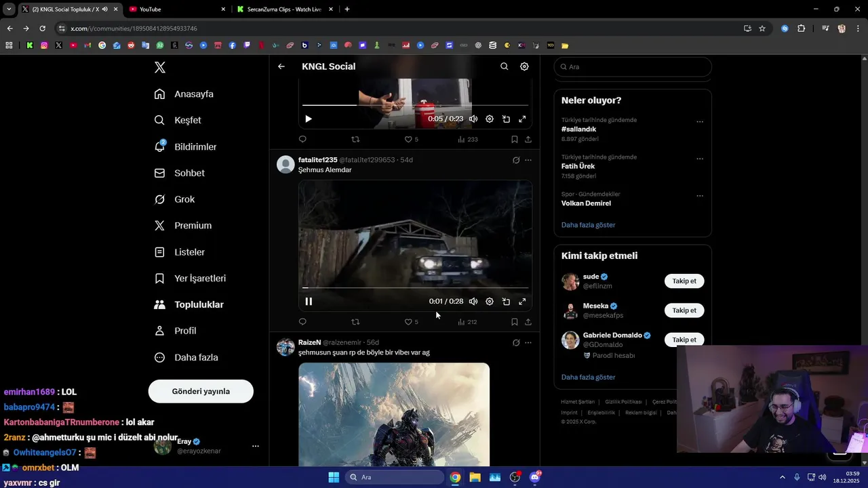Open Grok icon on RaizeN post
Screen dimensions: 868x488
[x=516, y=343]
